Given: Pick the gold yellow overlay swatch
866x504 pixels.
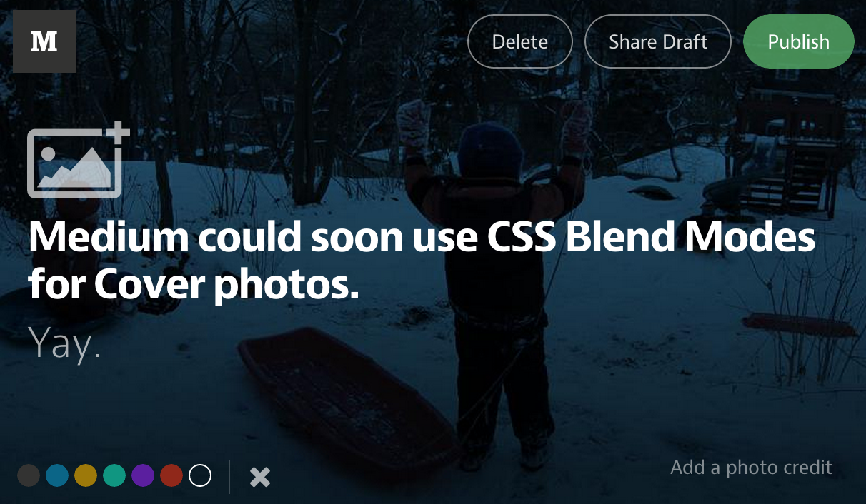Looking at the screenshot, I should pos(86,475).
